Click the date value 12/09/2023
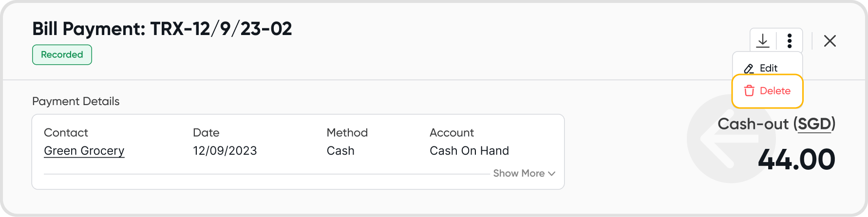The width and height of the screenshot is (868, 217). tap(225, 151)
